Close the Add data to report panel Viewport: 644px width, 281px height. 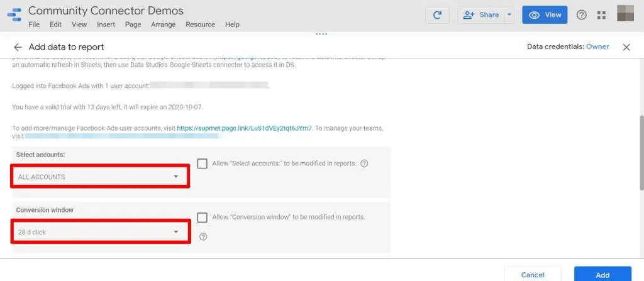click(x=626, y=47)
